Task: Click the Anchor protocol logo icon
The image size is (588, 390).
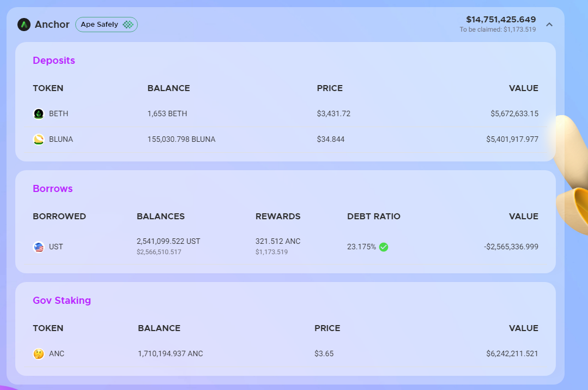Action: (24, 25)
